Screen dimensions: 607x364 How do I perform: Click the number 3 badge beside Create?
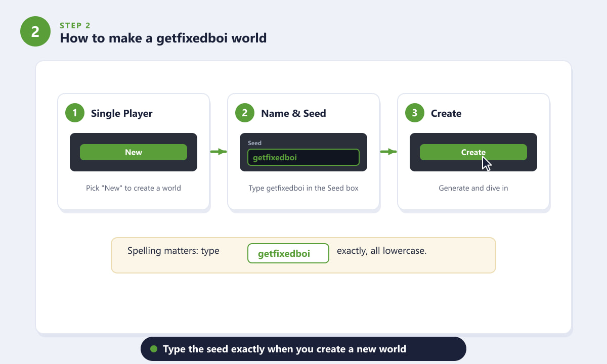415,113
